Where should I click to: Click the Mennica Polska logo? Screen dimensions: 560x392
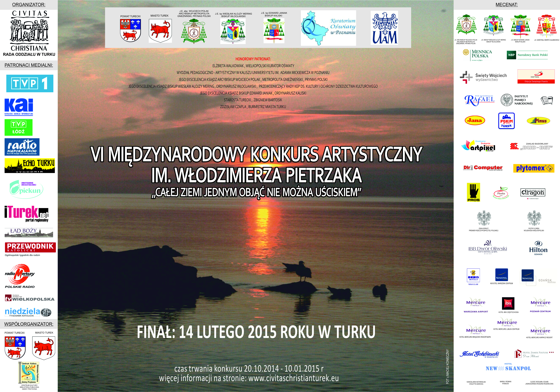click(x=477, y=55)
